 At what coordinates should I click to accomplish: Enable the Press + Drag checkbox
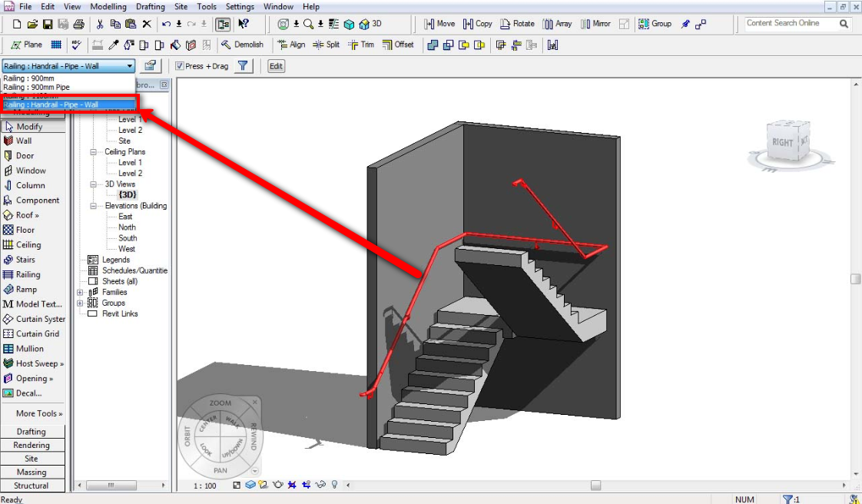[181, 65]
